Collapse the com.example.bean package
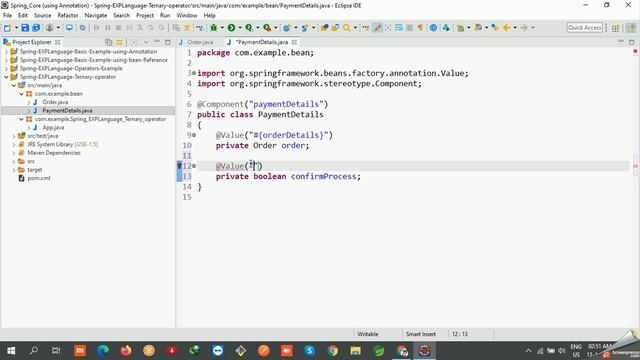The width and height of the screenshot is (640, 360). click(x=21, y=94)
